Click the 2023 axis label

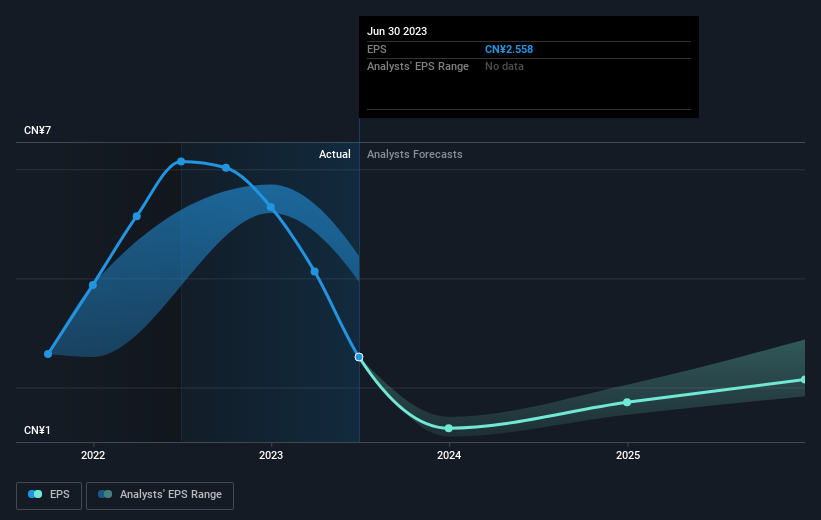271,455
